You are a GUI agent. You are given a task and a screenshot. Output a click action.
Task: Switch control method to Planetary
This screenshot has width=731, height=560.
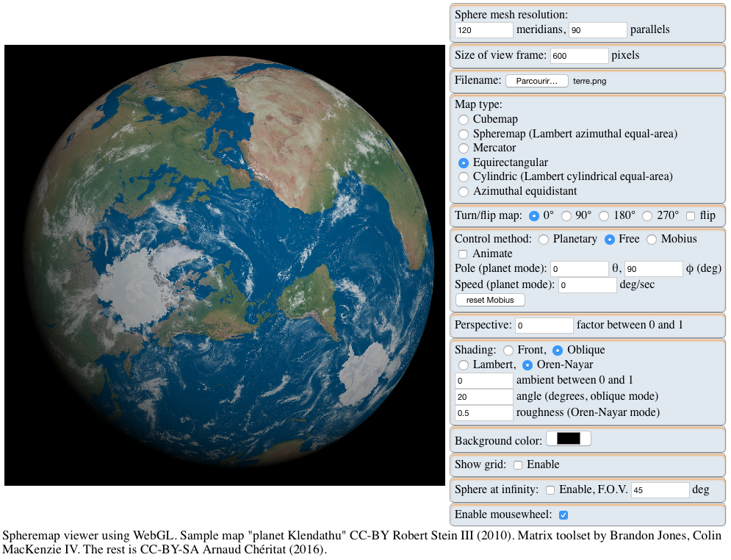[x=544, y=239]
